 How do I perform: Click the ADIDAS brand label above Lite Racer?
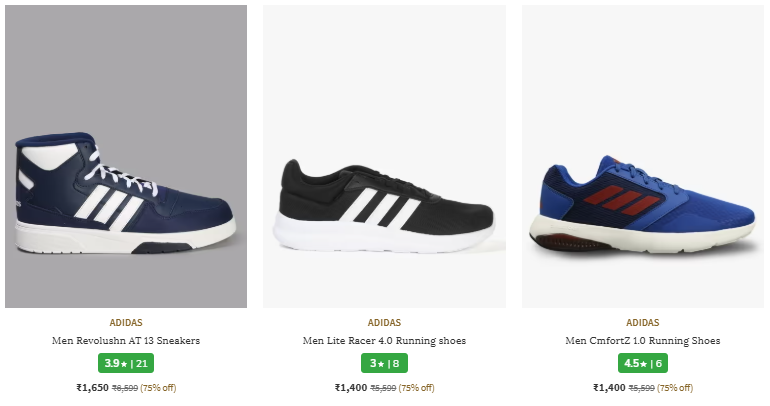pos(384,323)
